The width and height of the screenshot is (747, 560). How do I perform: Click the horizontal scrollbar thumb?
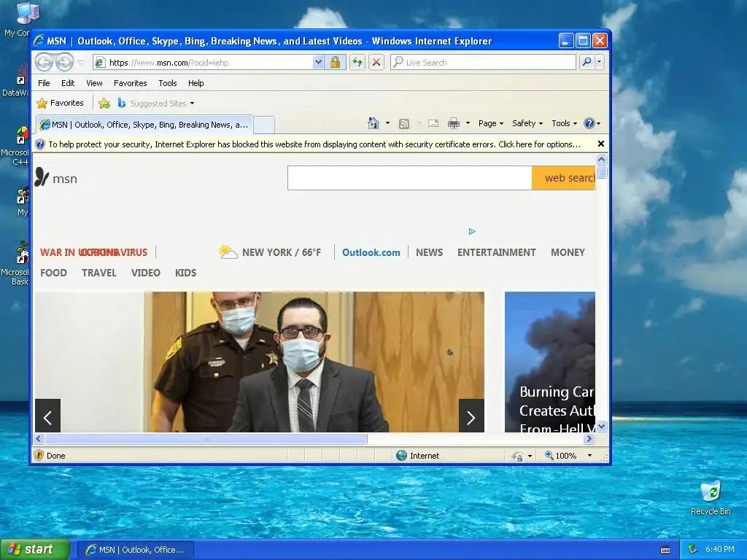click(206, 438)
